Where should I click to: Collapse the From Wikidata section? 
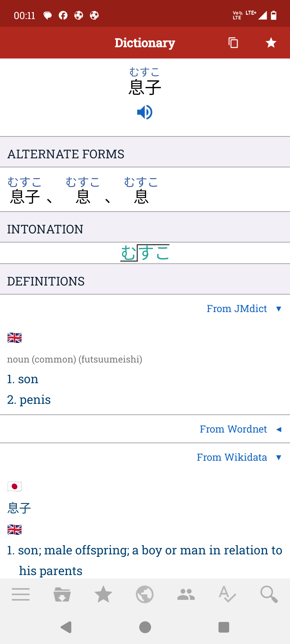click(x=239, y=457)
